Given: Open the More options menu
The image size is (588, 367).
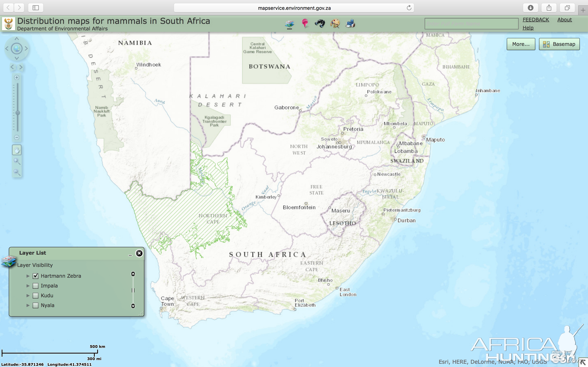Looking at the screenshot, I should point(521,44).
